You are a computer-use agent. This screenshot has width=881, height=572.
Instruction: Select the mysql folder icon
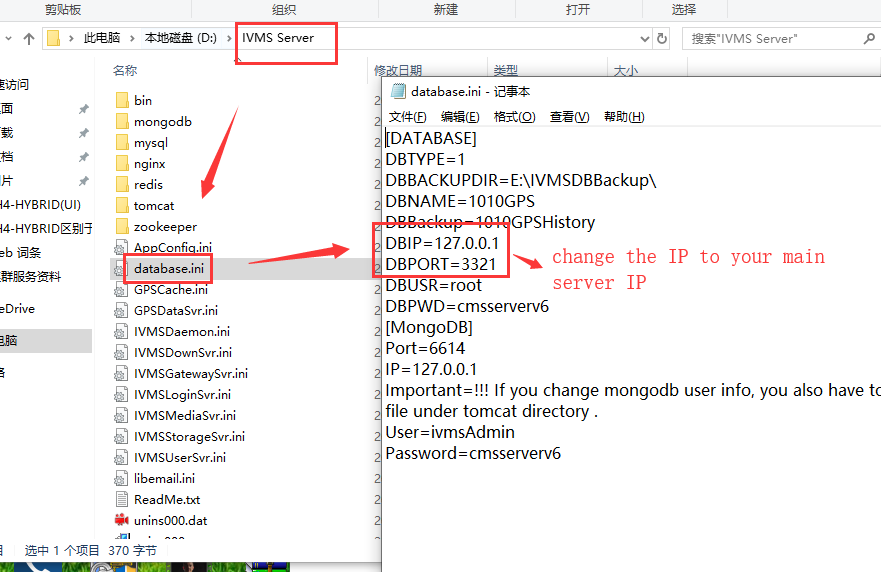click(x=122, y=143)
